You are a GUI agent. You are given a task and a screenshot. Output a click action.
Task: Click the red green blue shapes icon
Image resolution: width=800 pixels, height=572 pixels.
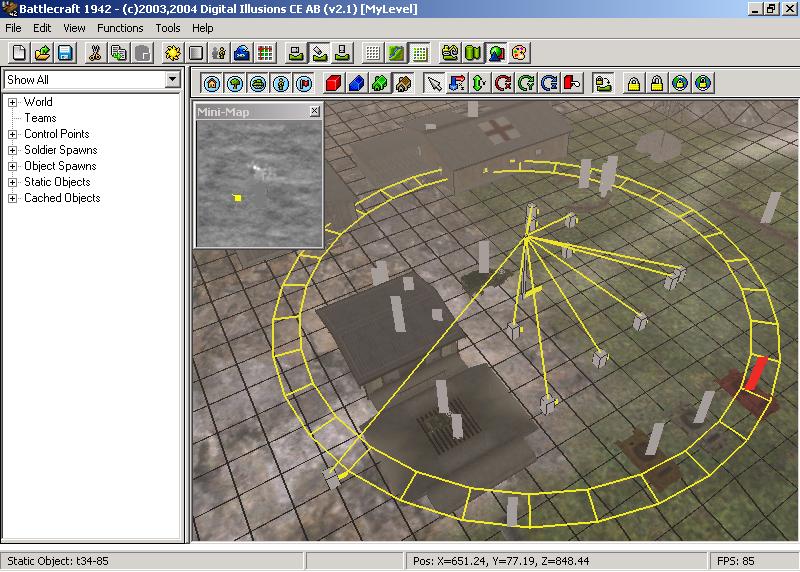tap(496, 53)
